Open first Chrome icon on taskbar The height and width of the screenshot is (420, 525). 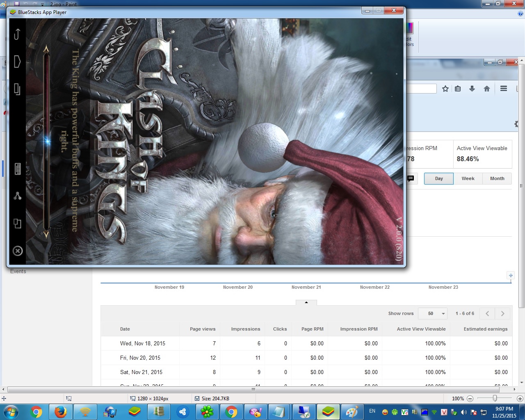(36, 412)
